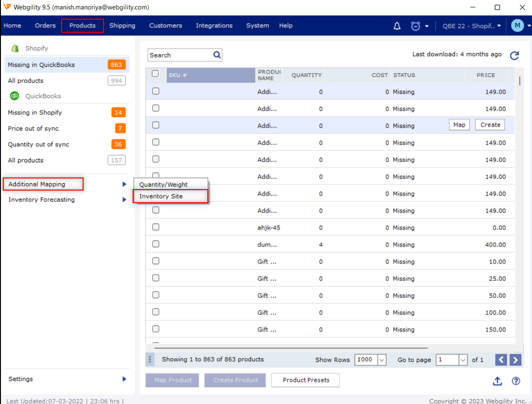Screen dimensions: 532x404
Task: Click the Shopify bag icon
Action: [14, 48]
